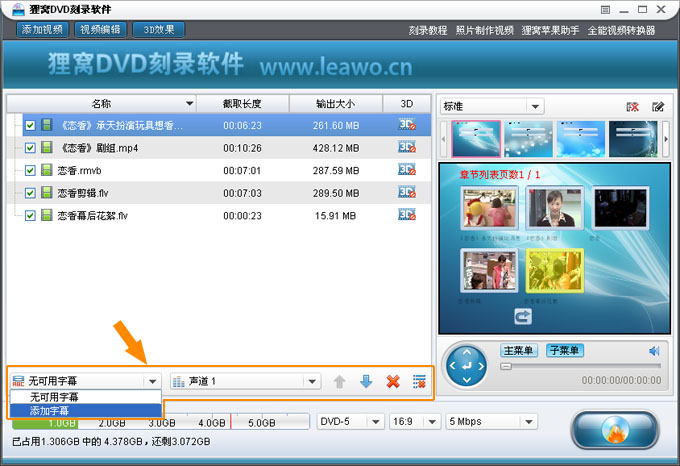
Task: Open the 无可用字幕 subtitle dropdown
Action: pyautogui.click(x=86, y=381)
